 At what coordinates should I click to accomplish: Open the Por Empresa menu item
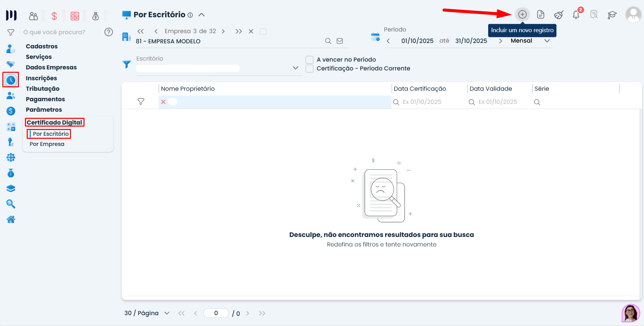(x=47, y=144)
